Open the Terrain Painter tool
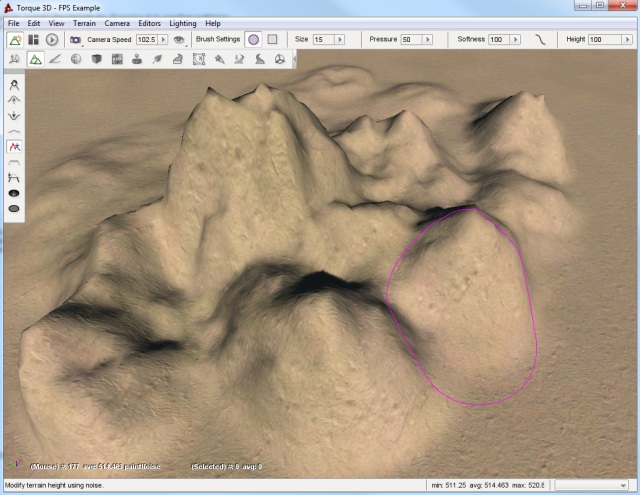The height and width of the screenshot is (495, 640). tap(55, 59)
